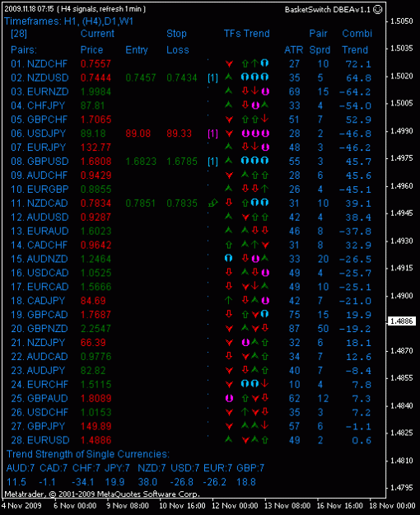Click the smiley face expert advisor icon
The image size is (420, 515).
click(378, 10)
